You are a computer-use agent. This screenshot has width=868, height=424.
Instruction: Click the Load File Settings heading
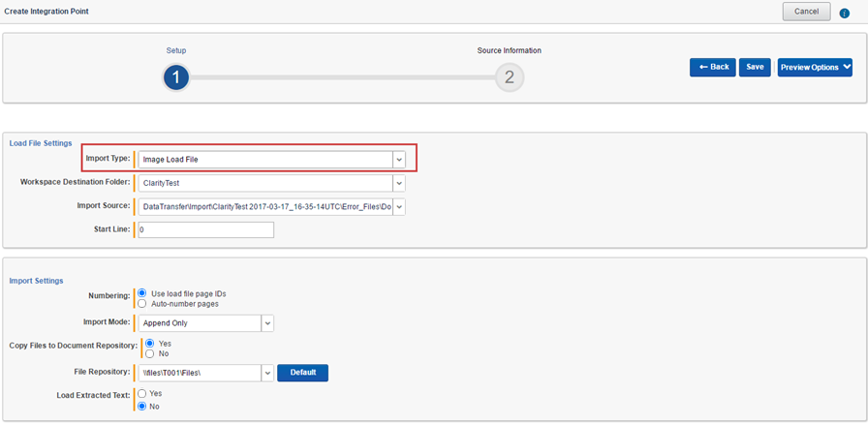pos(41,143)
